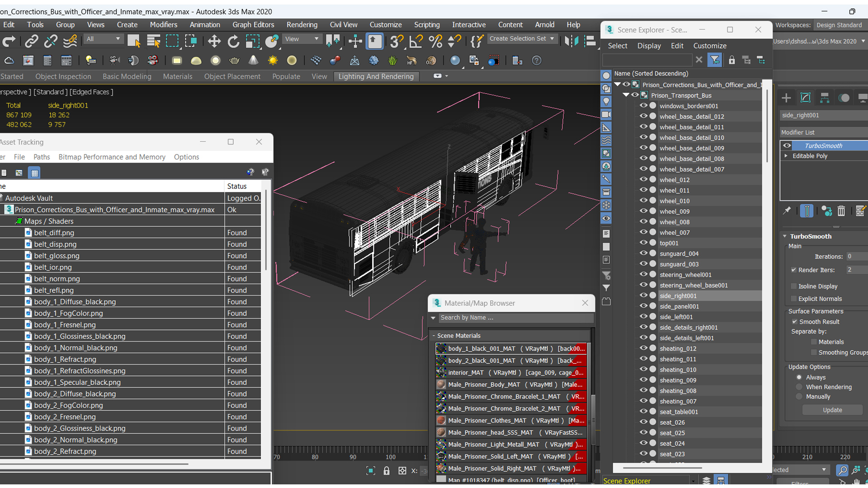
Task: Open the Modifier List selector
Action: coord(824,132)
